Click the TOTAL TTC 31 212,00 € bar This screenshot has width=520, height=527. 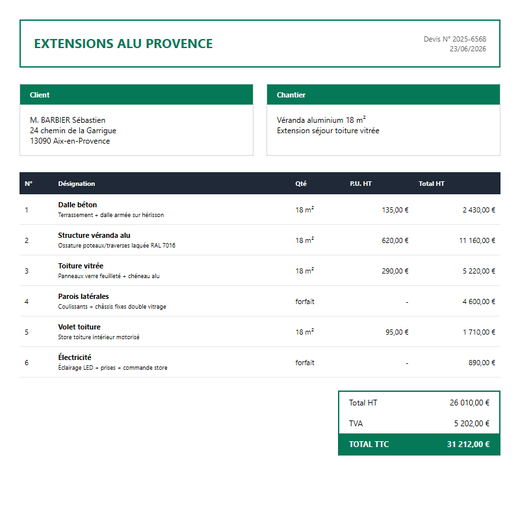click(x=419, y=444)
